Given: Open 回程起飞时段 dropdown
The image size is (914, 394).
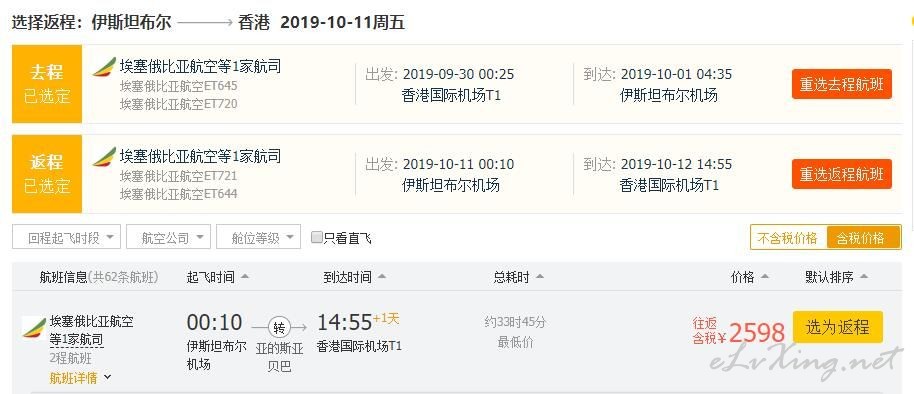Looking at the screenshot, I should [x=66, y=237].
